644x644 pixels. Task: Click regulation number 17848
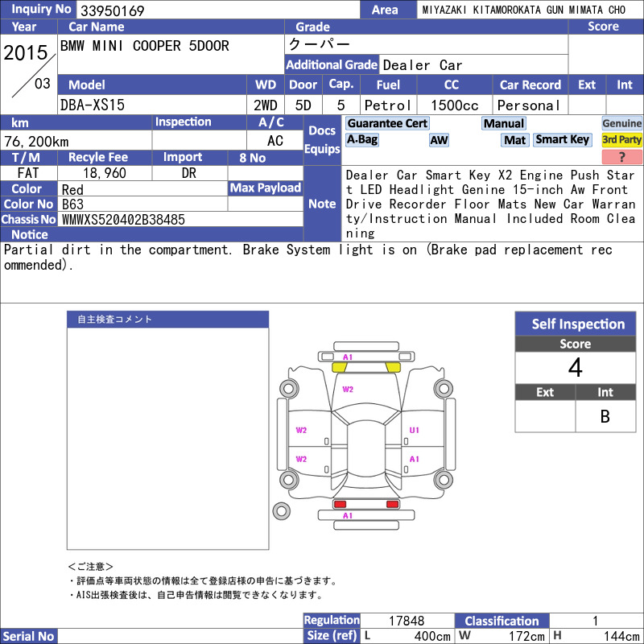tap(407, 621)
